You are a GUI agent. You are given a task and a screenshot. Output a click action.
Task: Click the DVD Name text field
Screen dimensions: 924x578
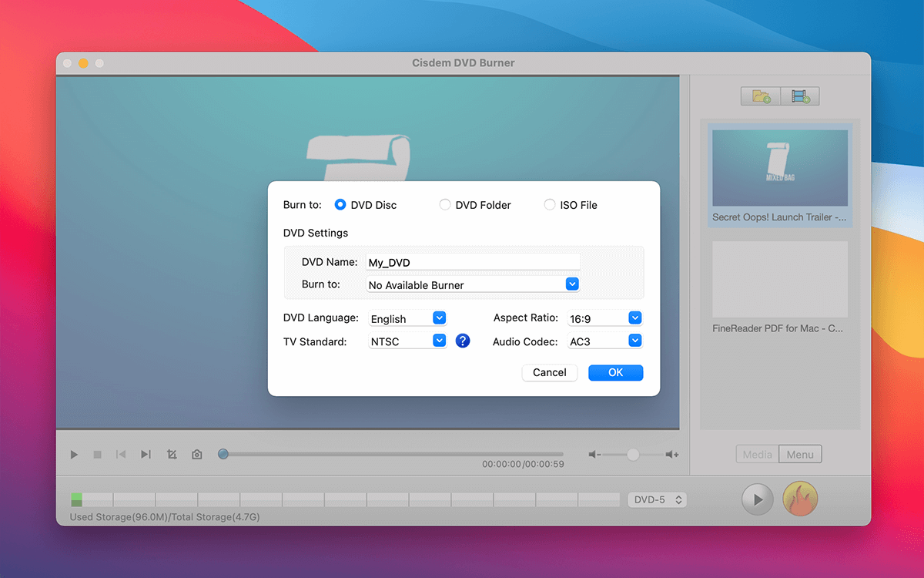click(x=473, y=262)
